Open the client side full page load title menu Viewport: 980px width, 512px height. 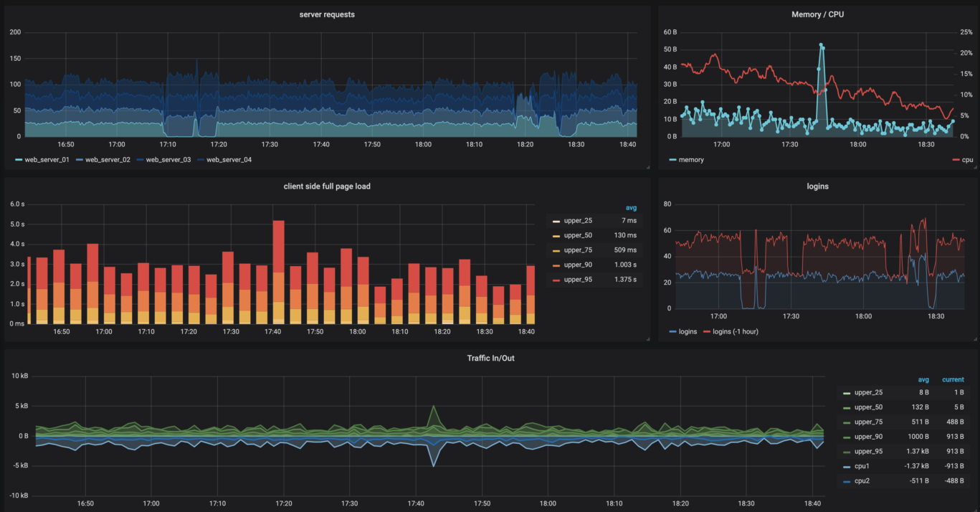[327, 186]
